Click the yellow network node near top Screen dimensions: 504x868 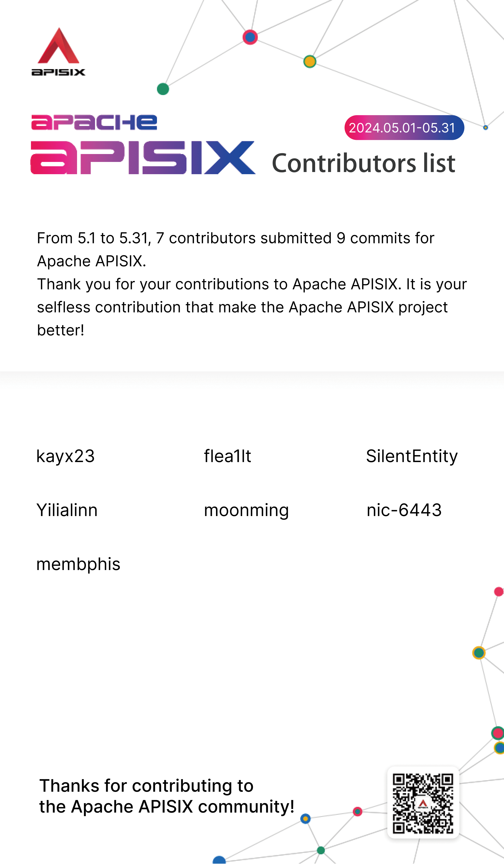pos(310,62)
